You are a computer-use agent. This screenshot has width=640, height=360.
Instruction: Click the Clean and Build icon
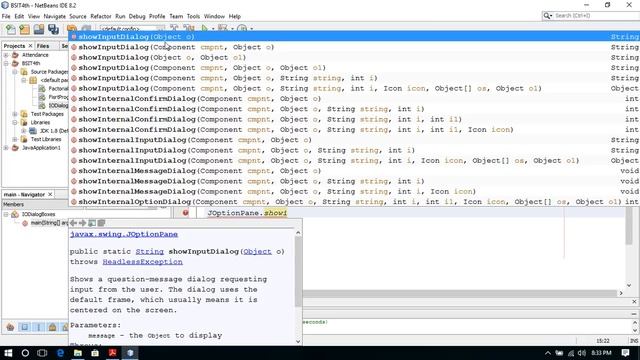[189, 28]
